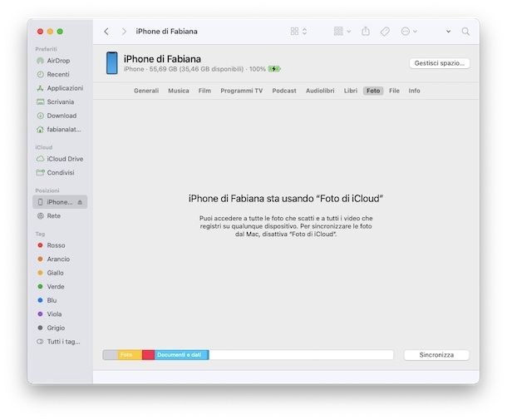This screenshot has height=420, width=507.
Task: Switch to the Audiolibri tab
Action: [x=320, y=91]
